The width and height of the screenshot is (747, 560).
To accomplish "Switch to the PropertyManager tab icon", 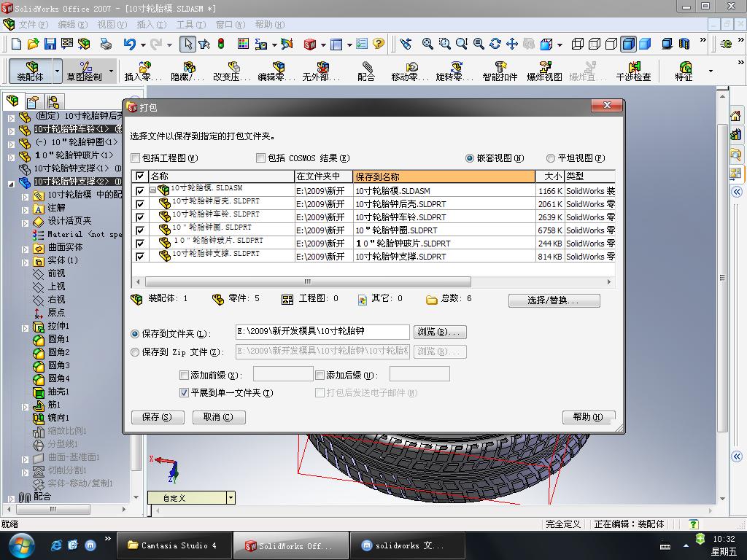I will [32, 101].
